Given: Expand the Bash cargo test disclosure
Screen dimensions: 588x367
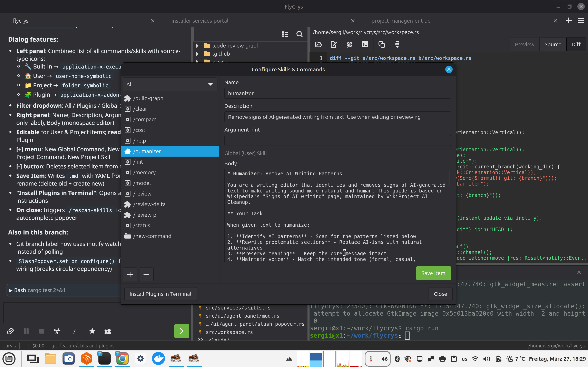Looking at the screenshot, I should [x=11, y=290].
